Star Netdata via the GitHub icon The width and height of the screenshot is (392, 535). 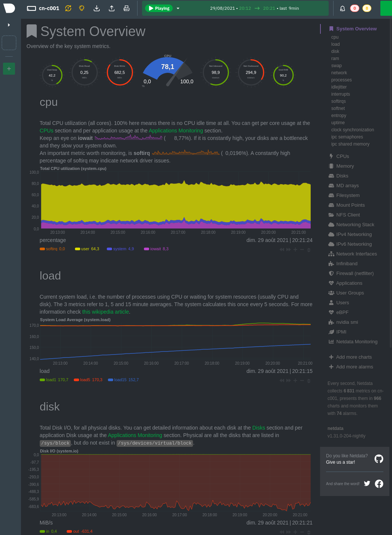coord(379,459)
